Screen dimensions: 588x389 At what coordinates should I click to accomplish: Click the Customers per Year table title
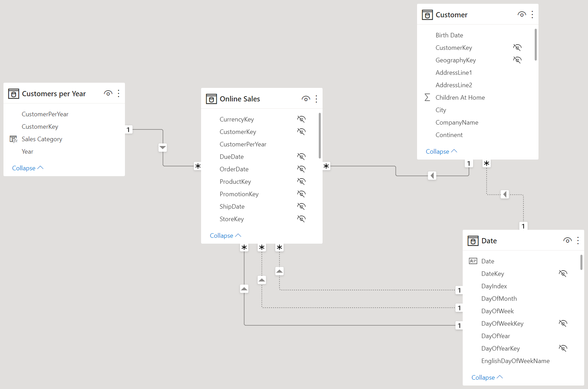(54, 94)
